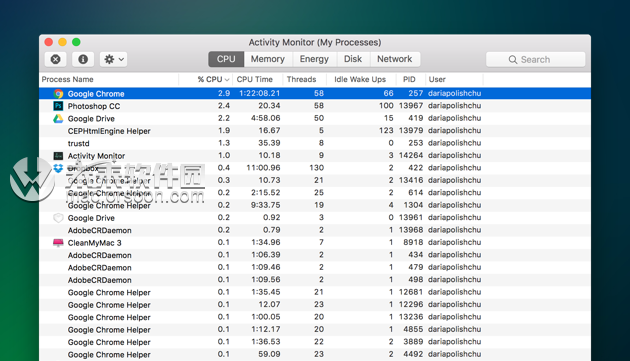Screen dimensions: 630x361
Task: Click the magnifier icon in Search
Action: [x=513, y=59]
